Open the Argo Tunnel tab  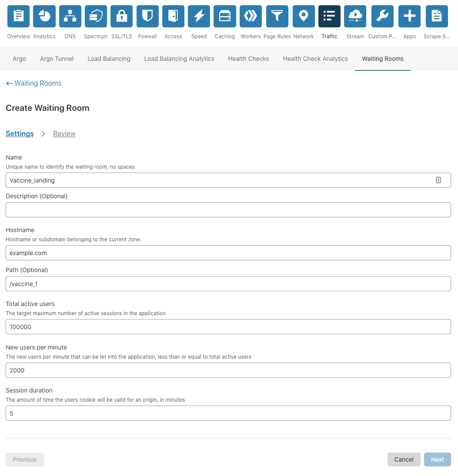coord(57,59)
